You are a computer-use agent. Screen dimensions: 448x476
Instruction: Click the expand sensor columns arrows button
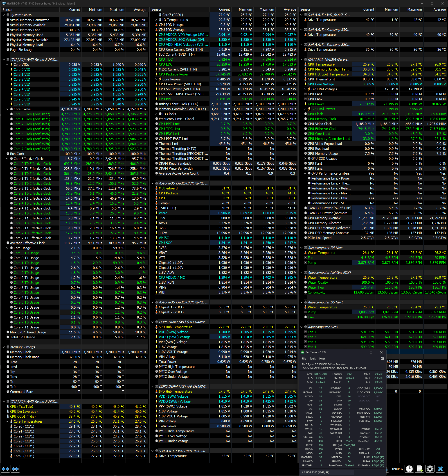coord(5,469)
